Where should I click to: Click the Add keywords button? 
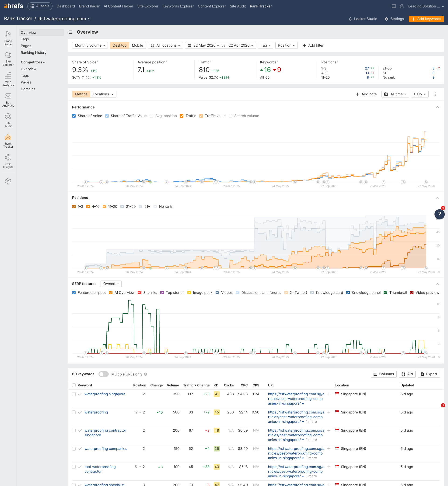click(x=426, y=19)
